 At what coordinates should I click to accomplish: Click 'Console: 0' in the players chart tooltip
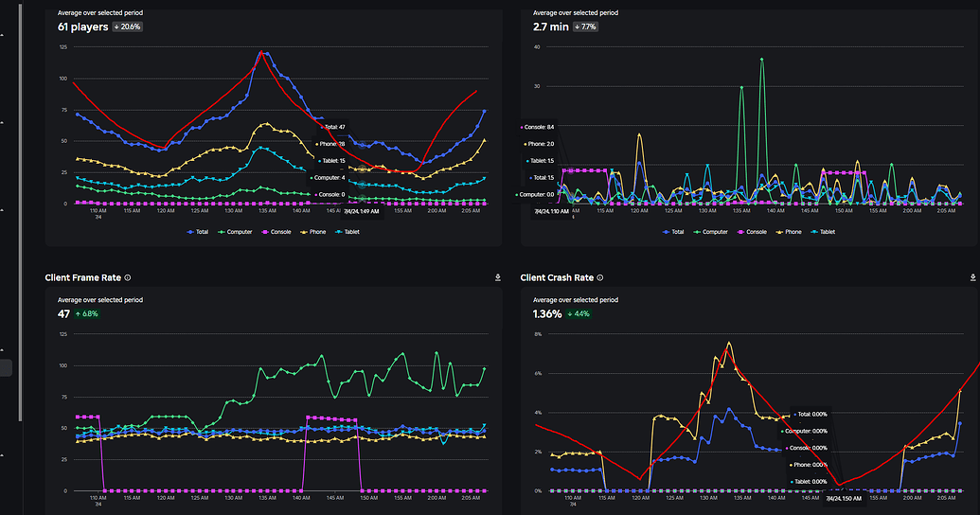(330, 194)
